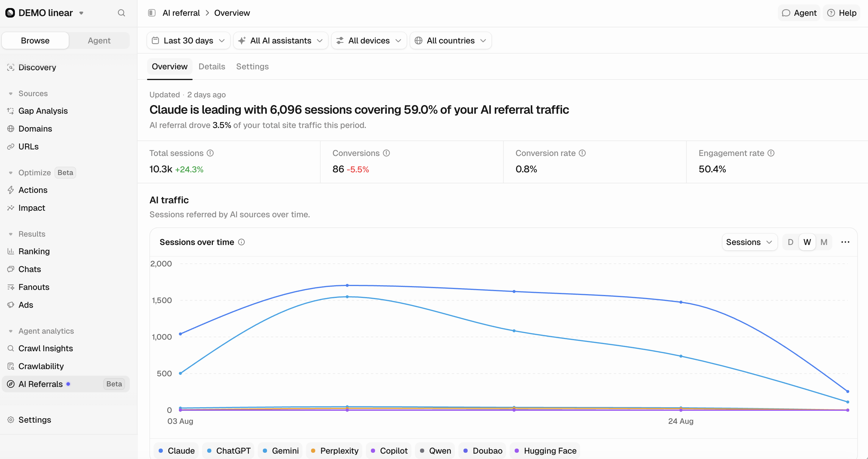Click the URLs link icon
868x459 pixels.
click(11, 146)
